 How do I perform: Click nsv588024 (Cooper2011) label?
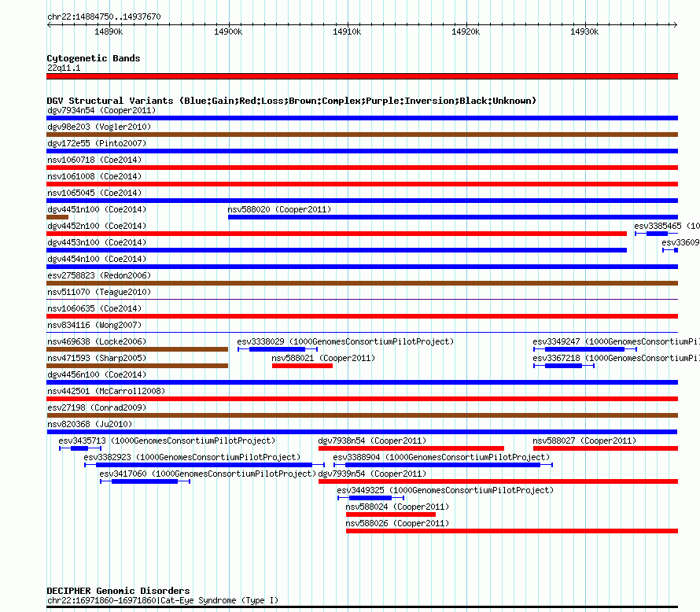click(x=397, y=507)
